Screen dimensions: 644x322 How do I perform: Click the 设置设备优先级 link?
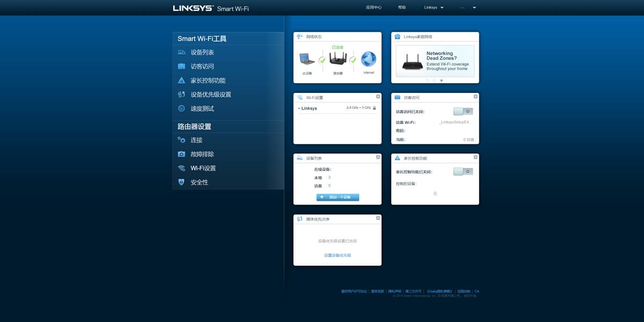(337, 256)
